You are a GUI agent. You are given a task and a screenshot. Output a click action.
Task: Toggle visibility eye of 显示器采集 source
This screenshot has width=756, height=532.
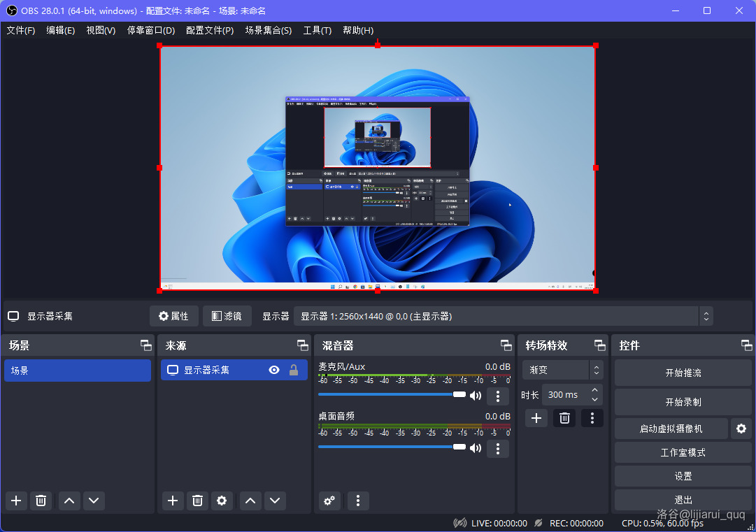point(274,370)
